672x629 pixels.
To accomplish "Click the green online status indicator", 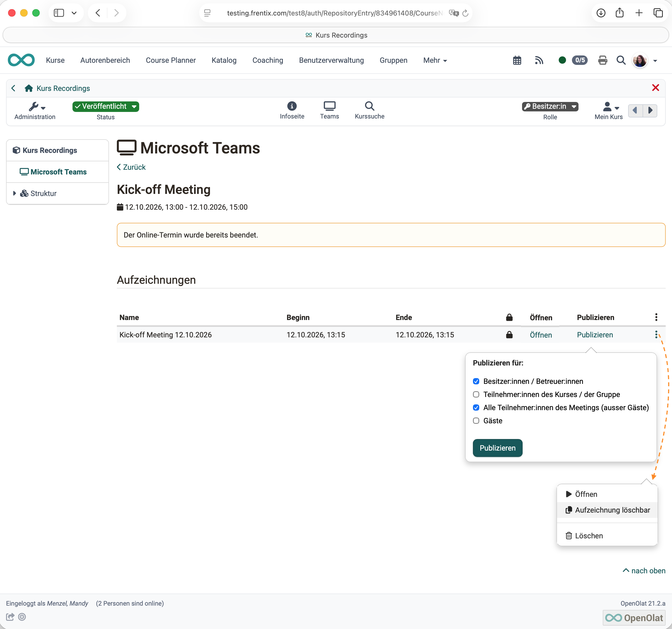I will 562,60.
